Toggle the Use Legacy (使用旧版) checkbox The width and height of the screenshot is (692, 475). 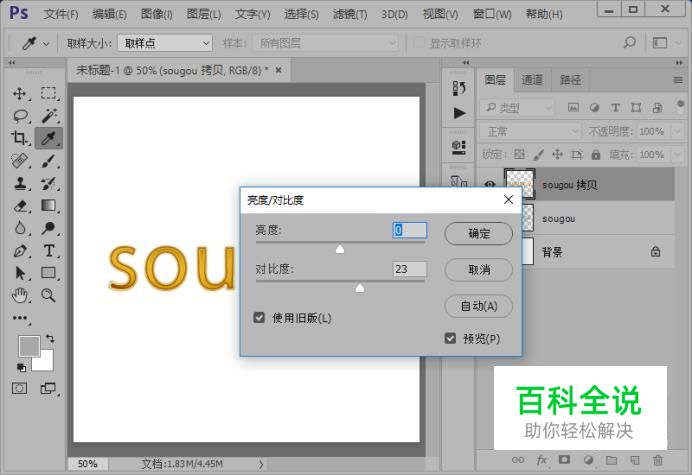260,317
